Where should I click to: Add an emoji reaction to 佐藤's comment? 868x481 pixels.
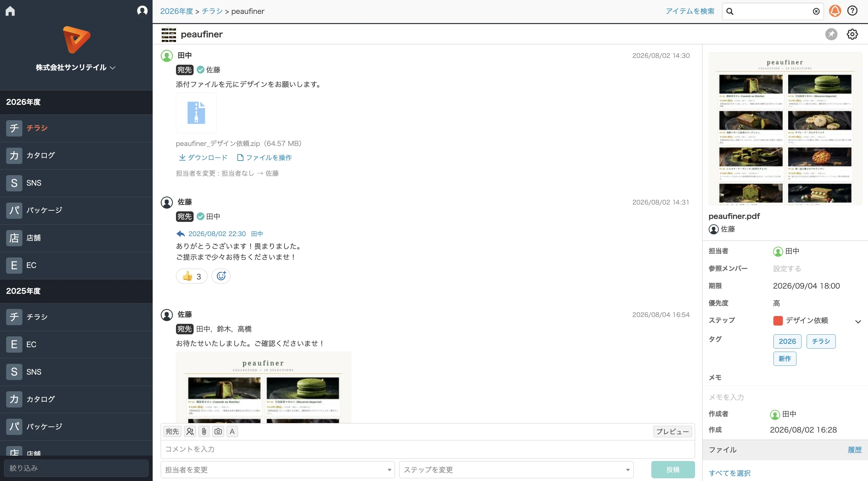tap(221, 276)
